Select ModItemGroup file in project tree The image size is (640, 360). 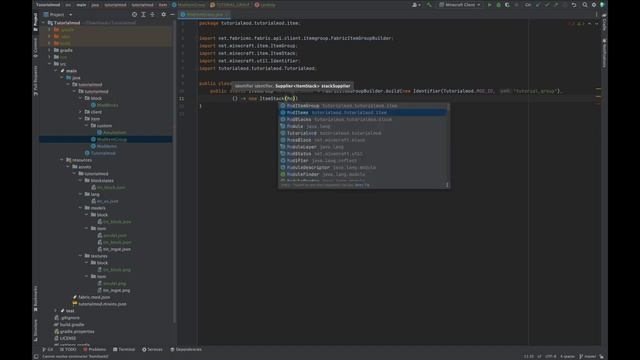(x=112, y=139)
